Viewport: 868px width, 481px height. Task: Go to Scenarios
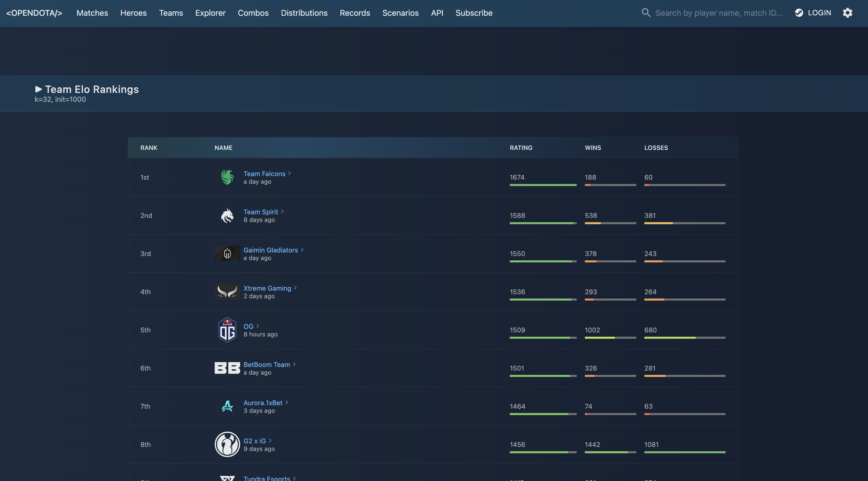[x=400, y=13]
